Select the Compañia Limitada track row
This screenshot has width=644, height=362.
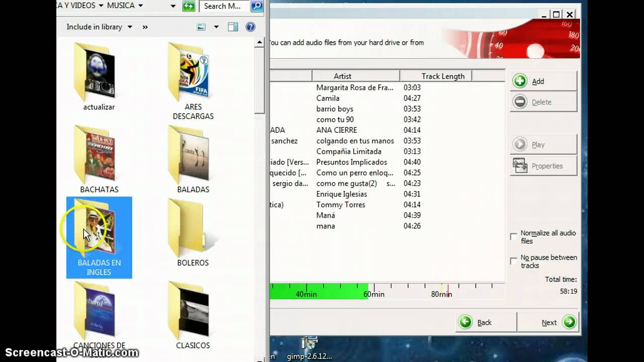[x=387, y=151]
